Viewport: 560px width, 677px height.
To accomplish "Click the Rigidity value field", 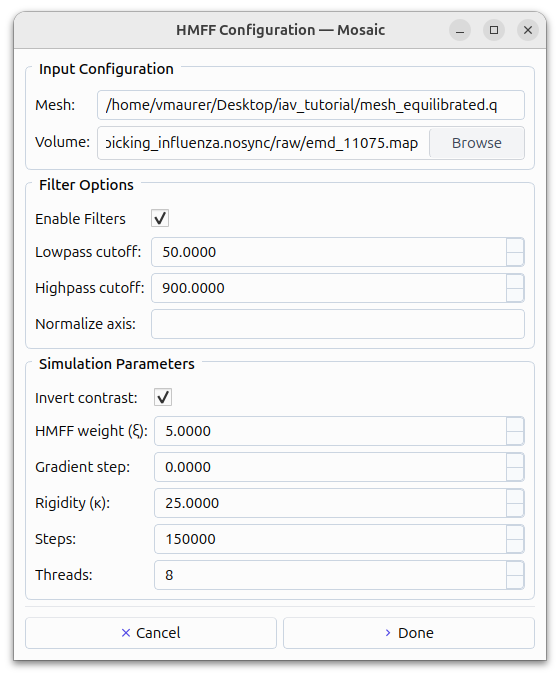I will [x=330, y=503].
